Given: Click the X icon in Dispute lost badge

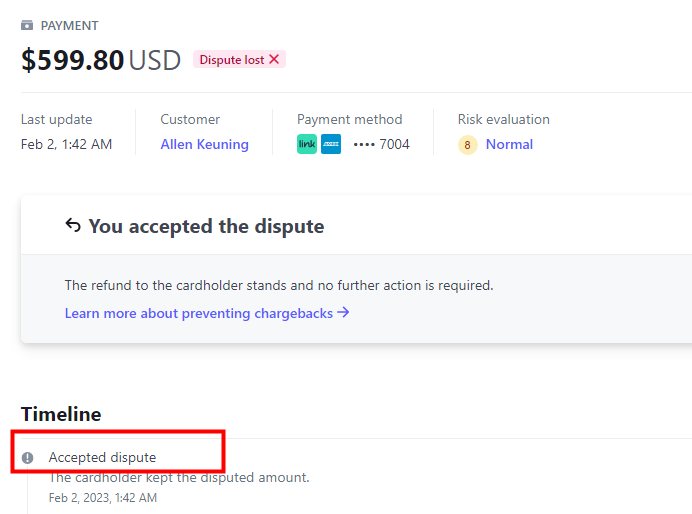Looking at the screenshot, I should click(274, 59).
